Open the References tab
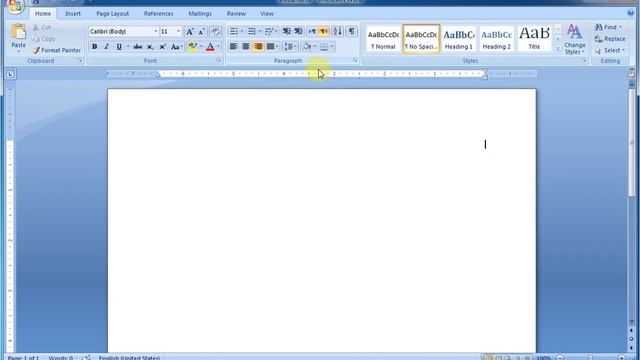Image resolution: width=640 pixels, height=360 pixels. [158, 13]
